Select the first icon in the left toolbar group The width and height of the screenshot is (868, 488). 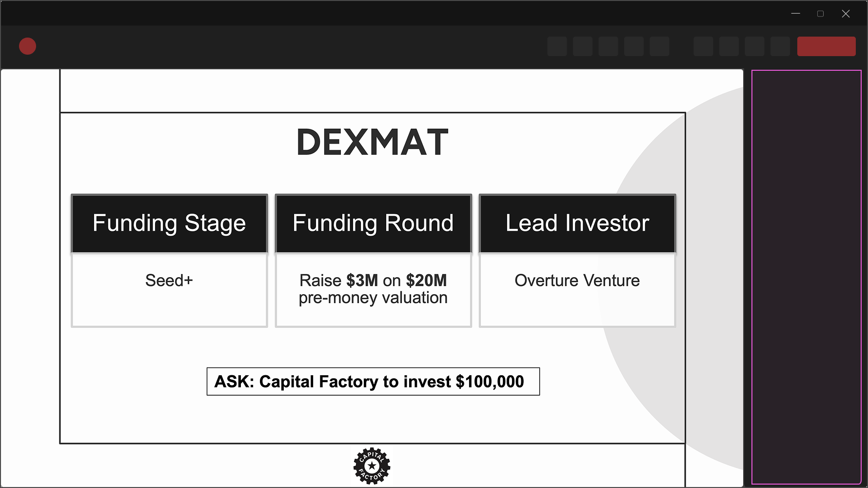(557, 46)
